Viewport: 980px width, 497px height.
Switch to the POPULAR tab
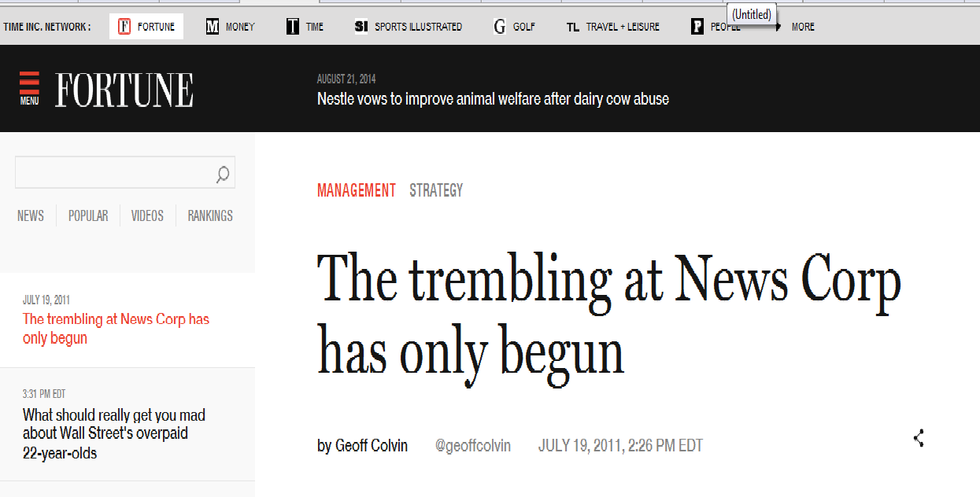(x=88, y=215)
